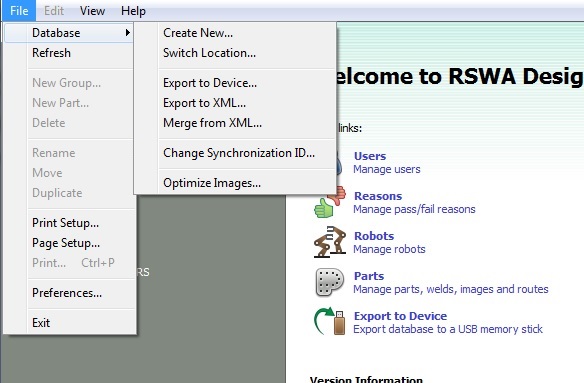The image size is (584, 383).
Task: Click the Robots robotic arm icon
Action: [x=330, y=242]
